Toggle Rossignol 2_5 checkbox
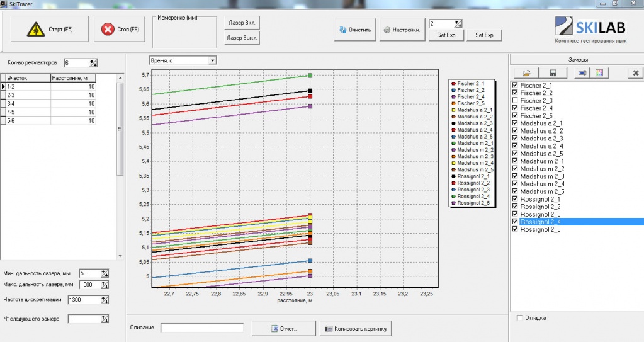Image resolution: width=644 pixels, height=342 pixels. tap(514, 229)
